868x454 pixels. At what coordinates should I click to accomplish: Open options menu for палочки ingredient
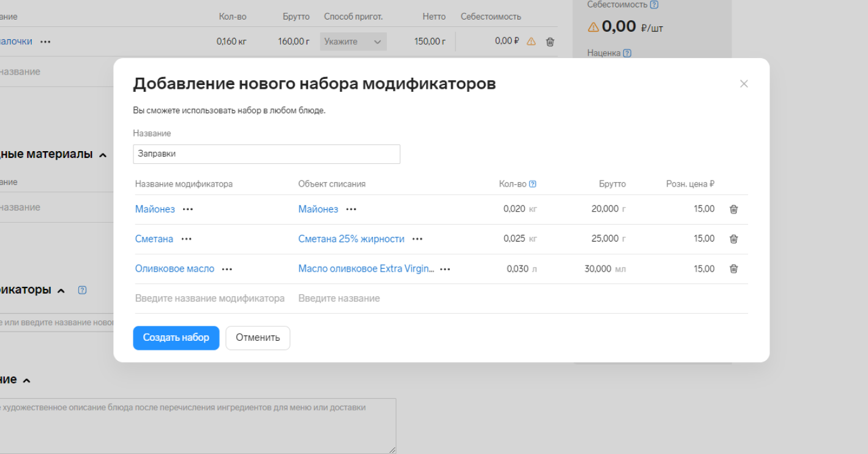(45, 42)
